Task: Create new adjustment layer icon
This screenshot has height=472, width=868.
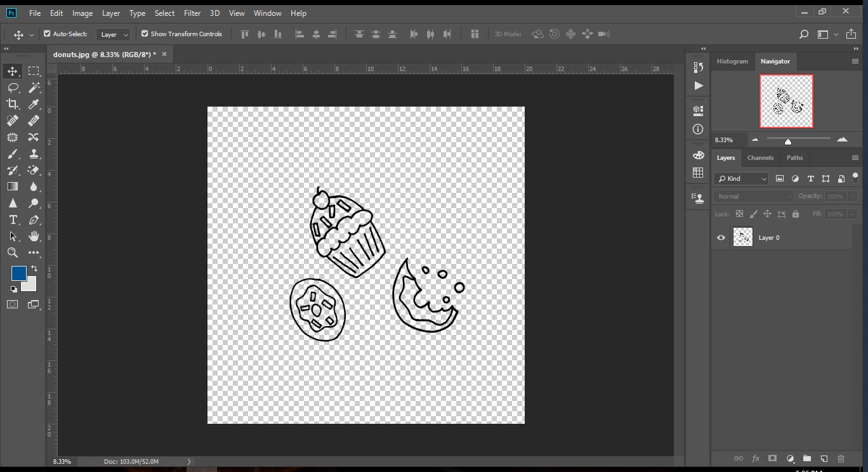Action: (x=790, y=458)
